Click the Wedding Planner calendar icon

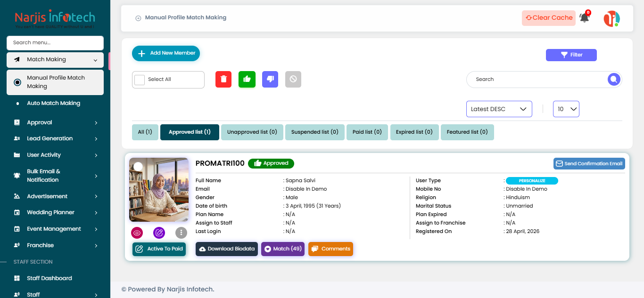(17, 212)
